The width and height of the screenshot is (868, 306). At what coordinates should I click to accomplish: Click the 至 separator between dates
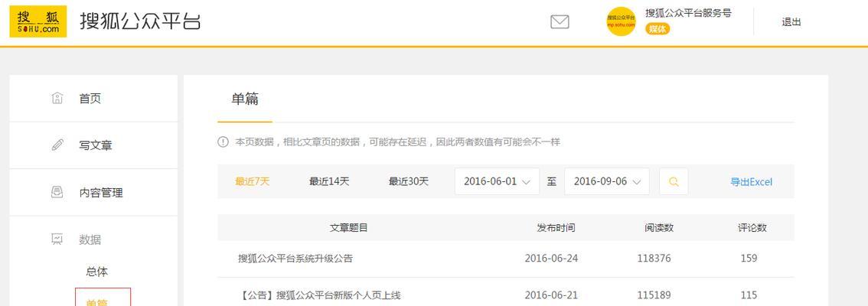(x=551, y=181)
